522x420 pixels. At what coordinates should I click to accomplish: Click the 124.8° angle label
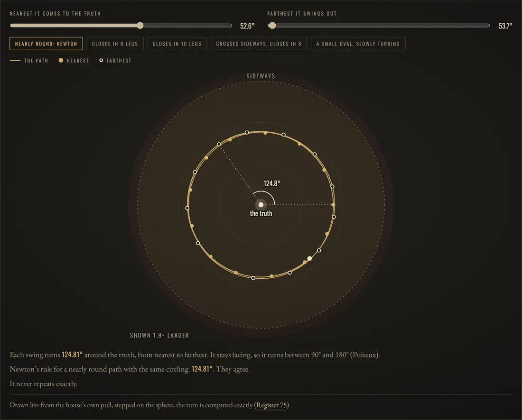pos(271,183)
